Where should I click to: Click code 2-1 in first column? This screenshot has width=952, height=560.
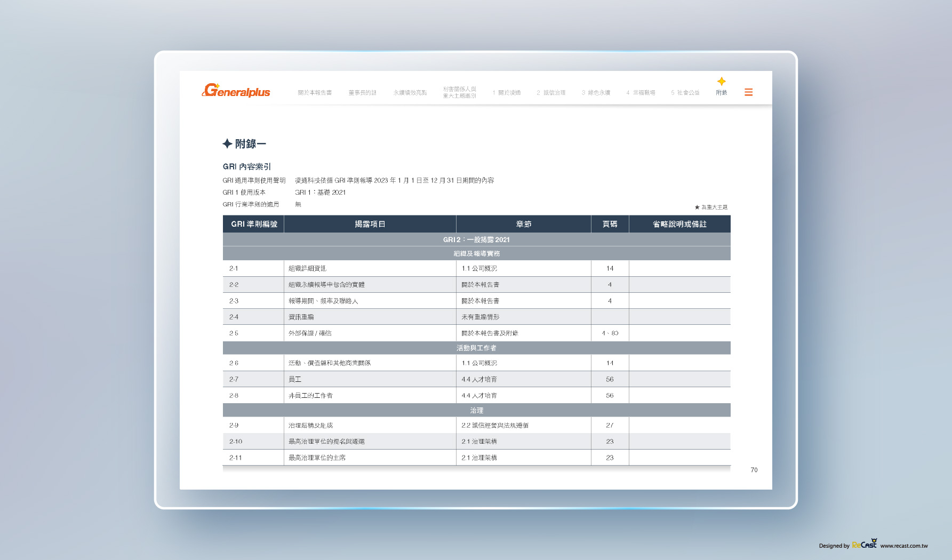coord(234,268)
